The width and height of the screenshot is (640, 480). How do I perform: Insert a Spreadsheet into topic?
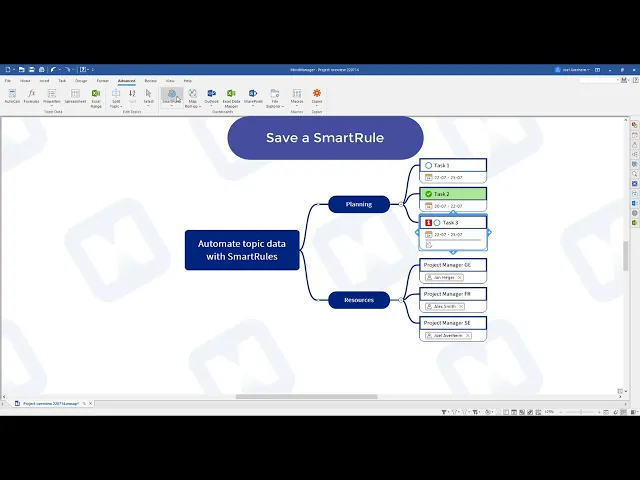click(75, 96)
